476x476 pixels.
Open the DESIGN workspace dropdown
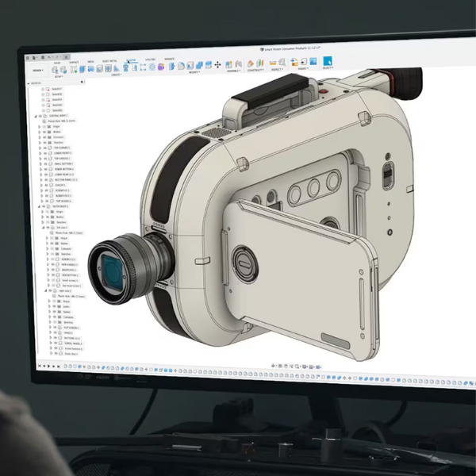38,70
